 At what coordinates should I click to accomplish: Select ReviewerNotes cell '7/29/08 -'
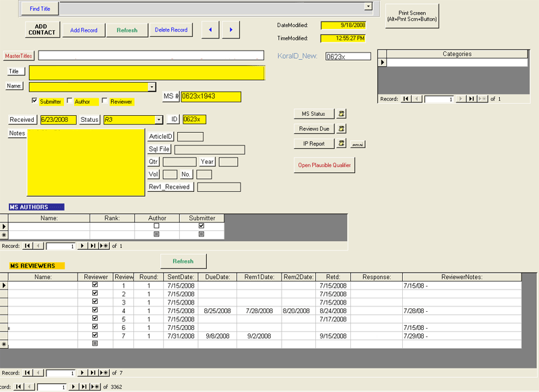(462, 336)
